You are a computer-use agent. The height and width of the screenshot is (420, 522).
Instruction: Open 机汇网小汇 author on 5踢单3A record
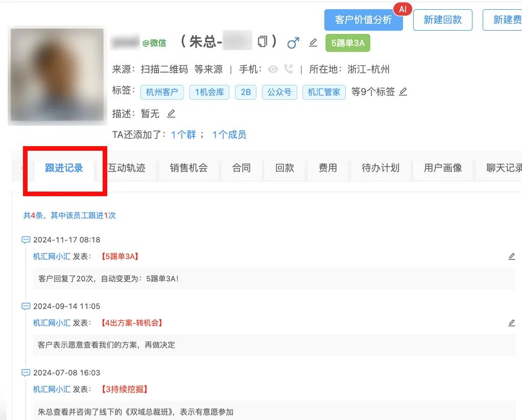coord(52,256)
